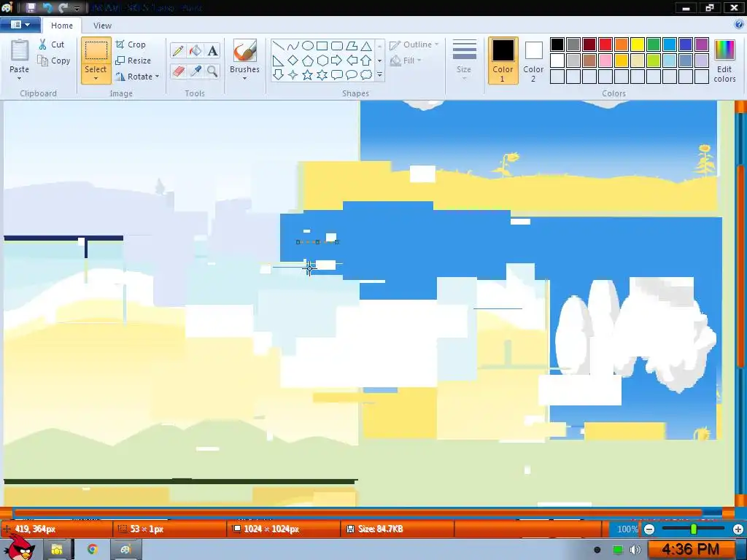
Task: Switch to the Home ribbon tab
Action: 62,26
